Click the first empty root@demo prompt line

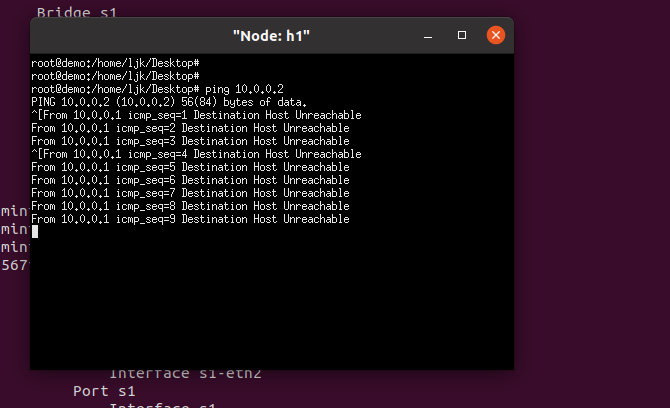115,63
